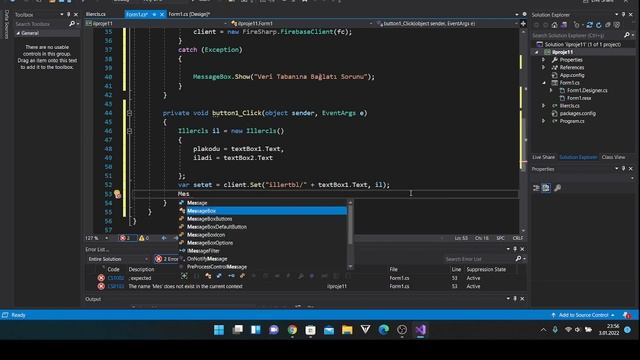
Task: Open button1_Click member navigation dropdown
Action: coord(447,24)
